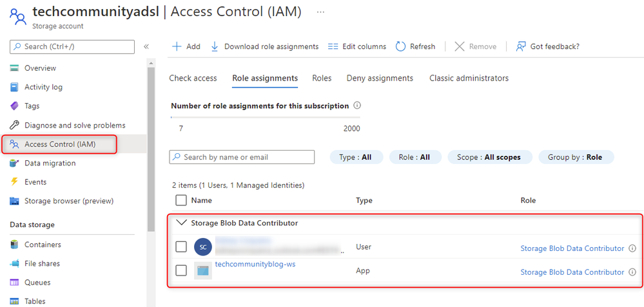Screen dimensions: 644x307
Task: Open the Role : All filter
Action: tap(415, 157)
